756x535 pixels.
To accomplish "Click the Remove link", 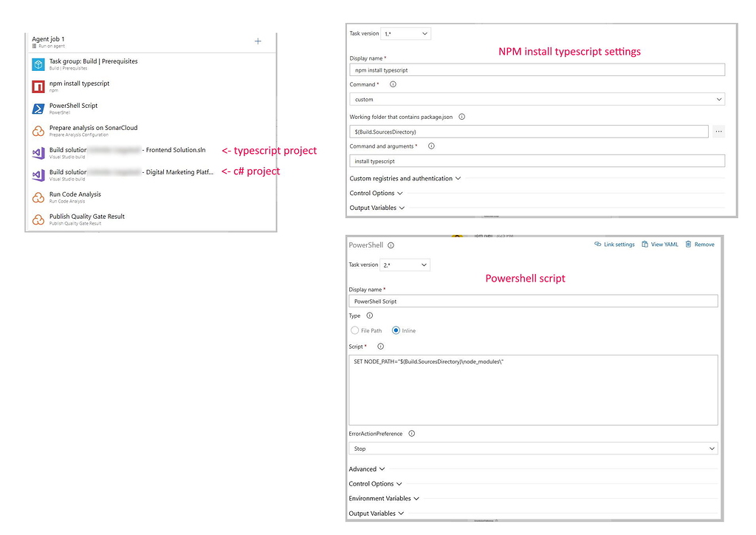I will pyautogui.click(x=700, y=245).
